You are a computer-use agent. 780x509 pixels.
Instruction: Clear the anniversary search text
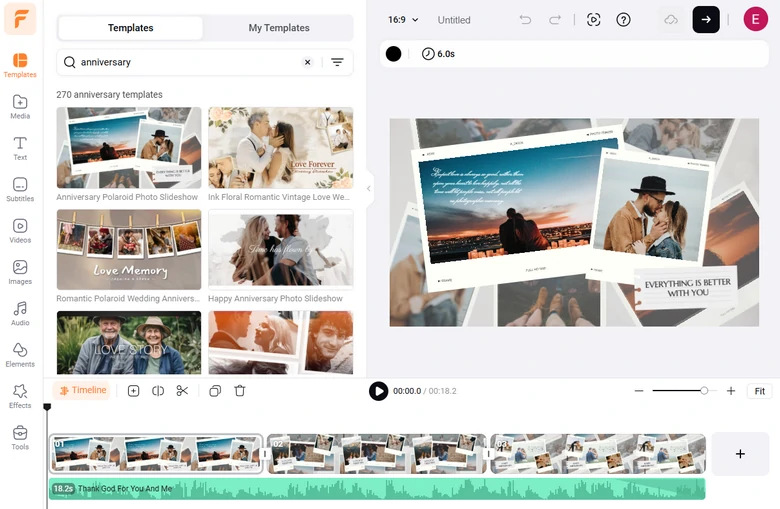(307, 62)
